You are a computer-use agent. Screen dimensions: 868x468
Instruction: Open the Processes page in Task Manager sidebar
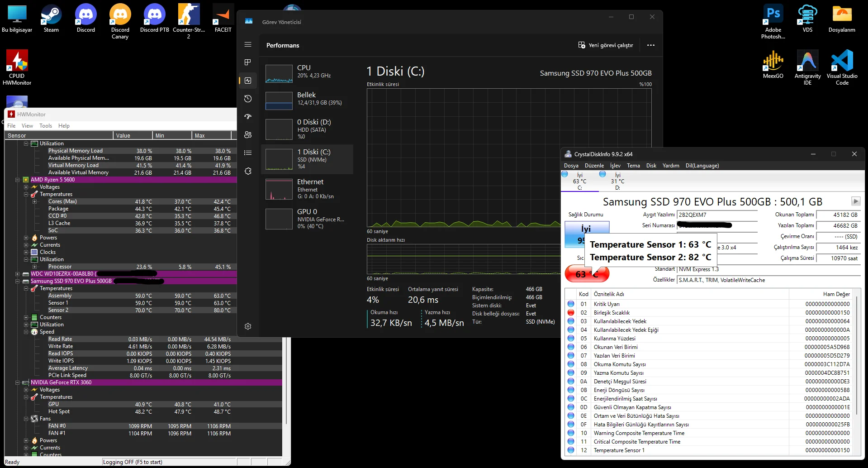(248, 62)
